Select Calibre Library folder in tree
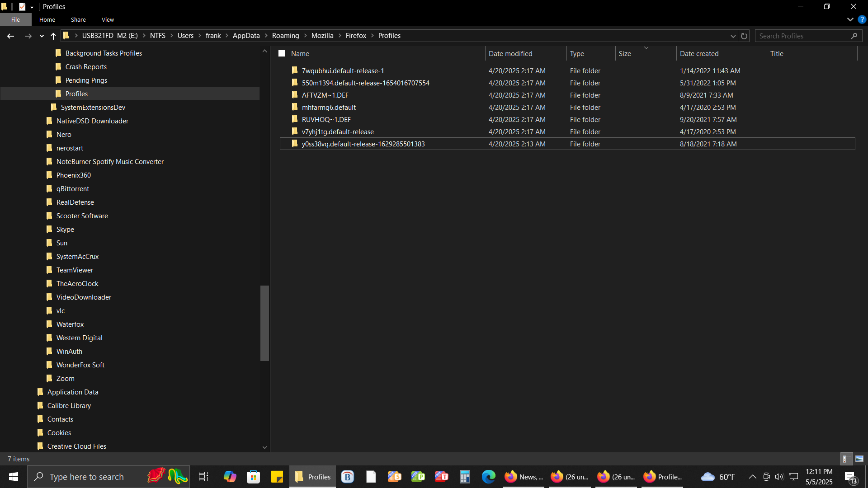The width and height of the screenshot is (868, 488). [69, 405]
